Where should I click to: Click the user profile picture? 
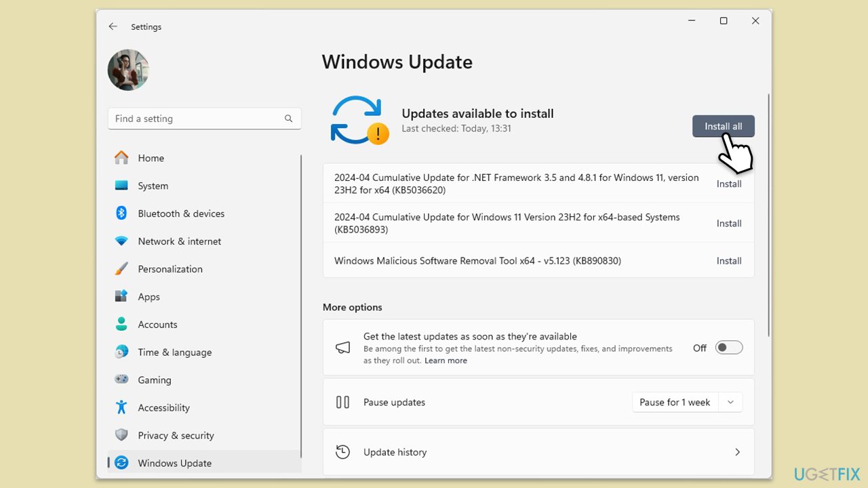pos(128,70)
